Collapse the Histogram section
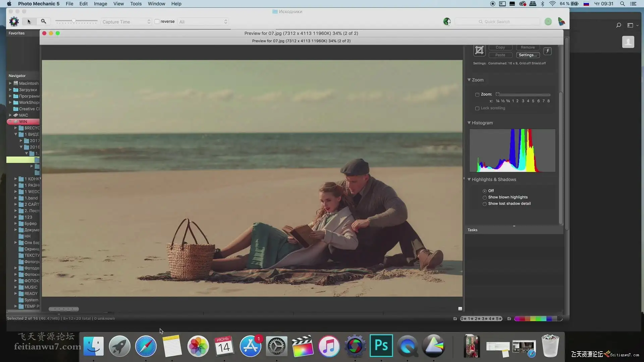Screen dimensions: 644x362 pyautogui.click(x=469, y=123)
